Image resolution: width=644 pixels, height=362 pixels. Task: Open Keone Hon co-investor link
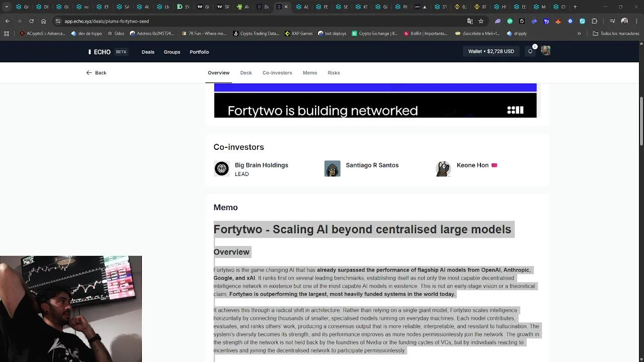point(472,165)
